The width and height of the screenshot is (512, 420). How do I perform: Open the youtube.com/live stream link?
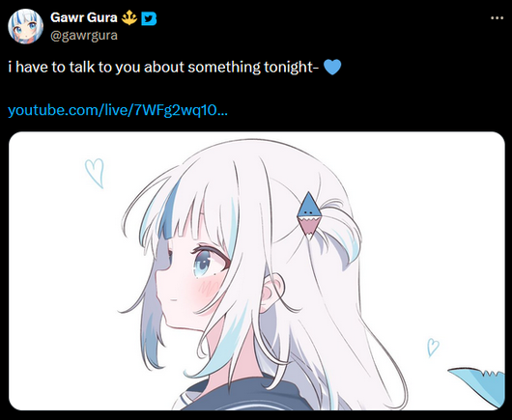point(118,110)
